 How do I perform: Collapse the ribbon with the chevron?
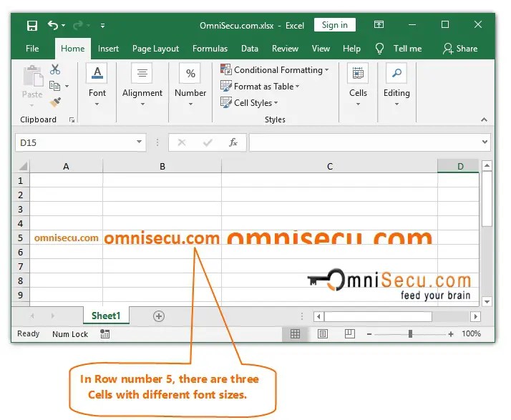[484, 119]
